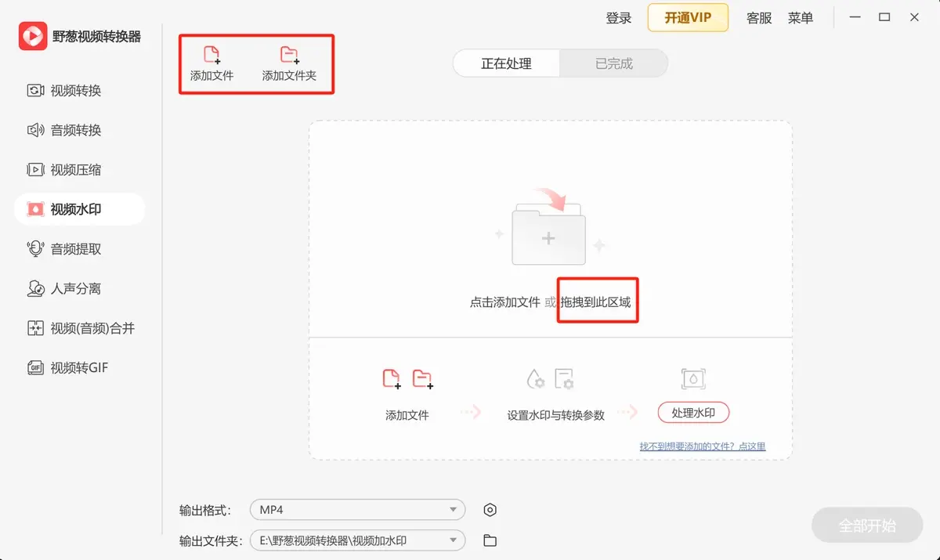Click the 开通VIP button
940x560 pixels.
pos(688,17)
